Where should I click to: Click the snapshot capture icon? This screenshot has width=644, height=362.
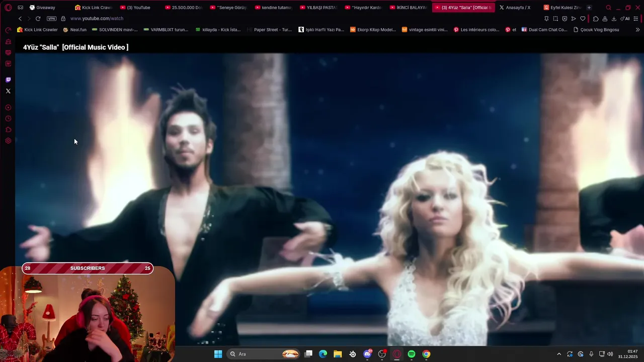pos(555,19)
